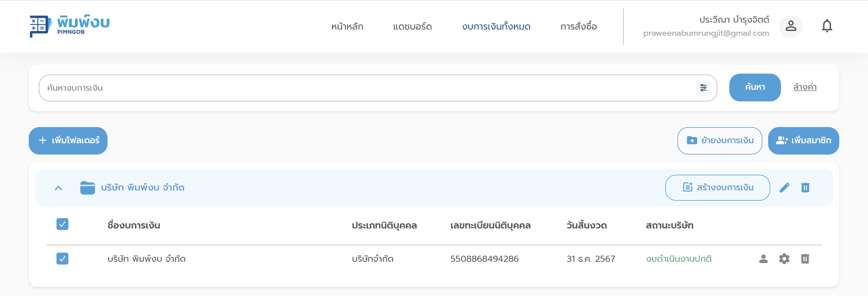
Task: Delete the บริษัท พิมพ์งบ จำกัด folder
Action: [805, 188]
